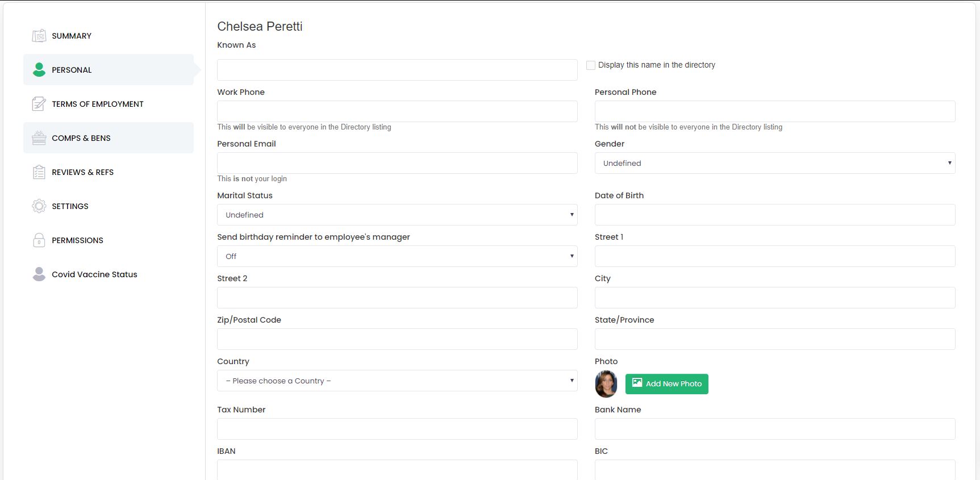Focus the City input field
This screenshot has width=980, height=480.
775,298
